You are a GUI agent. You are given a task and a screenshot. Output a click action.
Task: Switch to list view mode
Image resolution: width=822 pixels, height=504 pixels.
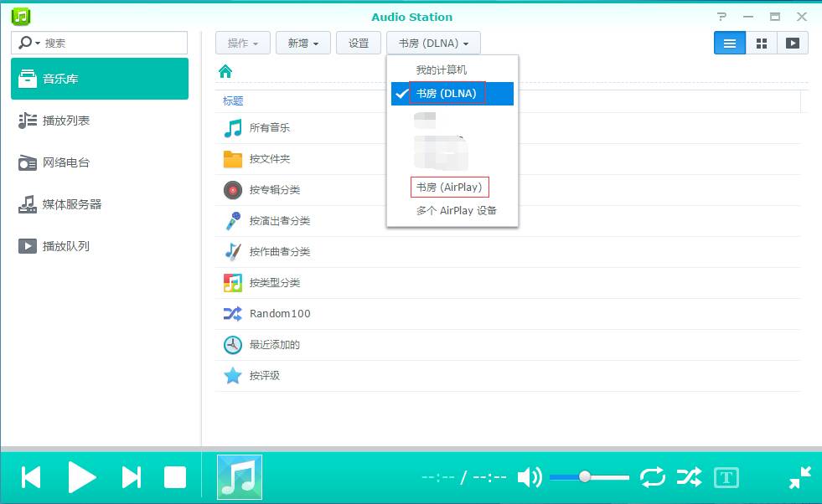730,43
